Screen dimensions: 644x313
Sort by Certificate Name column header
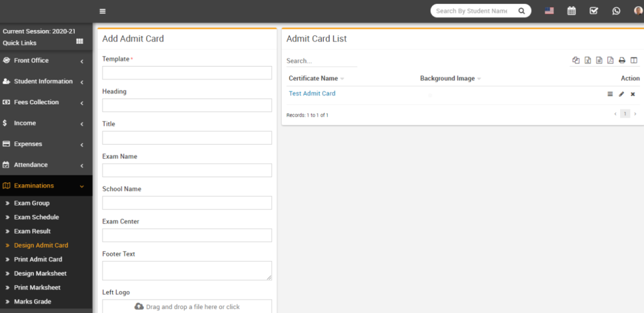tap(313, 79)
